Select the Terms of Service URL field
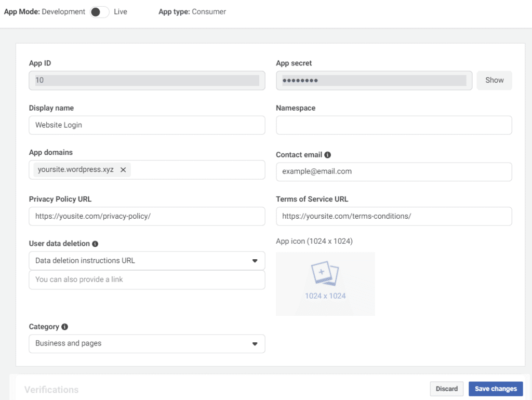The height and width of the screenshot is (400, 532). click(x=393, y=216)
